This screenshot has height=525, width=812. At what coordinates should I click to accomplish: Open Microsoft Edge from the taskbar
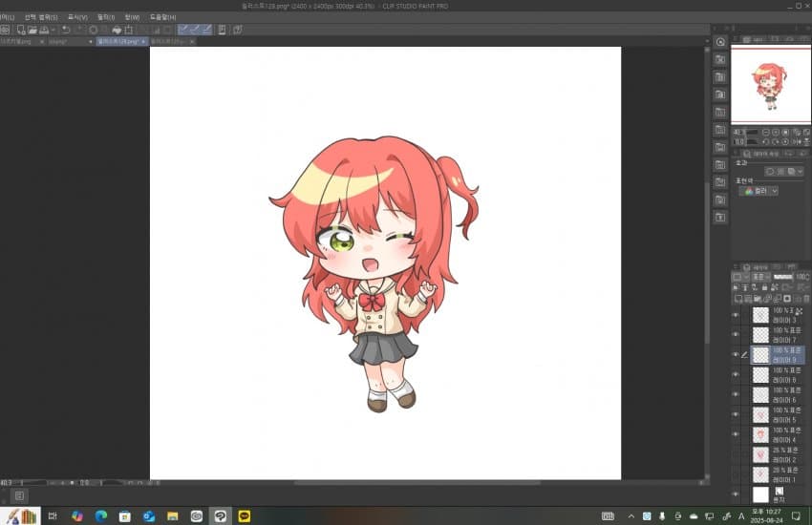(100, 516)
